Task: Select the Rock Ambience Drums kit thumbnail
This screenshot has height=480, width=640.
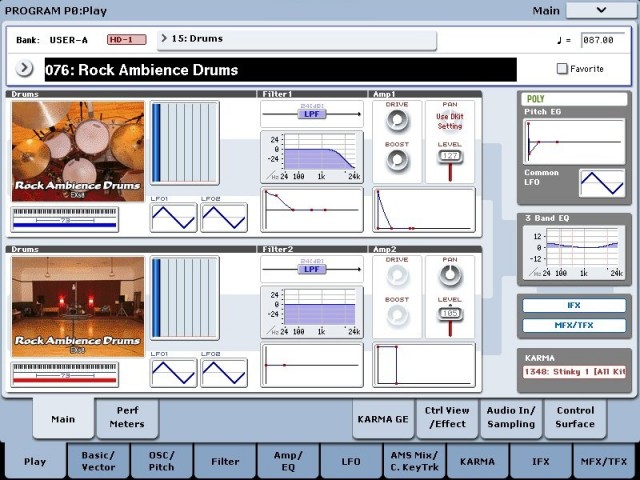Action: (x=78, y=151)
